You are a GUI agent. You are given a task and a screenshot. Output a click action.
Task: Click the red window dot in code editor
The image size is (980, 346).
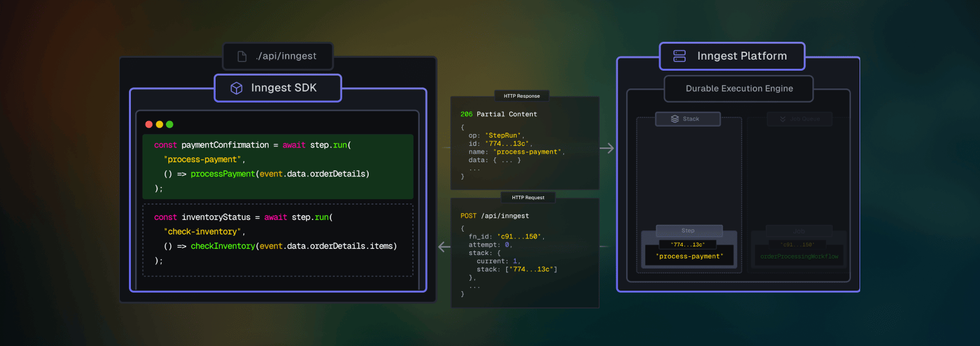pyautogui.click(x=149, y=124)
